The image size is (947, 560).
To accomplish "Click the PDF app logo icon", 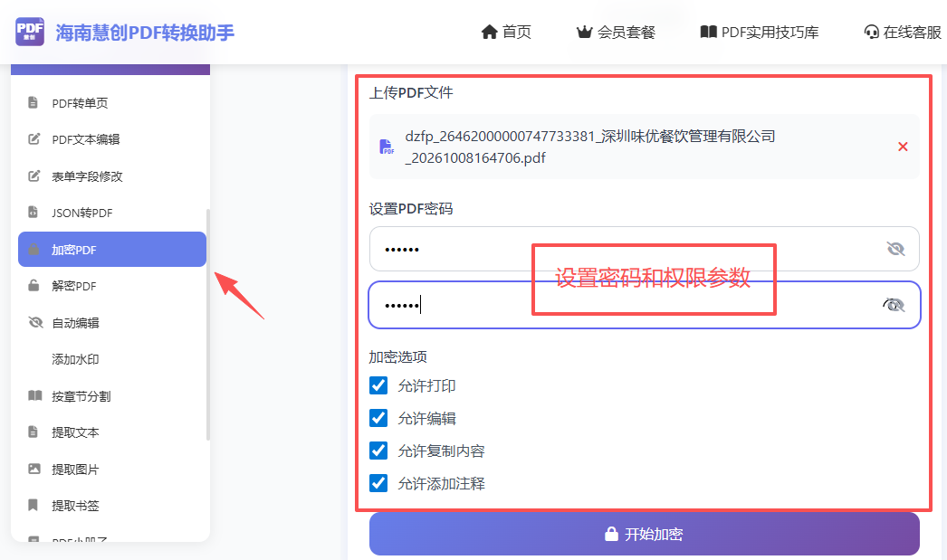I will click(x=30, y=32).
